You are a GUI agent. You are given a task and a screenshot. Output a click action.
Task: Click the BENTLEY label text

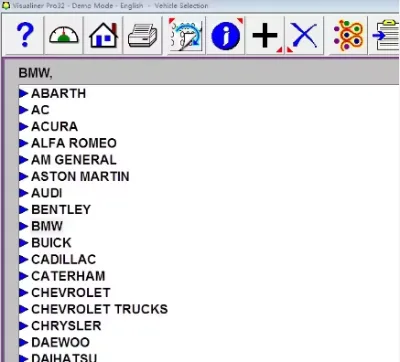(x=61, y=210)
